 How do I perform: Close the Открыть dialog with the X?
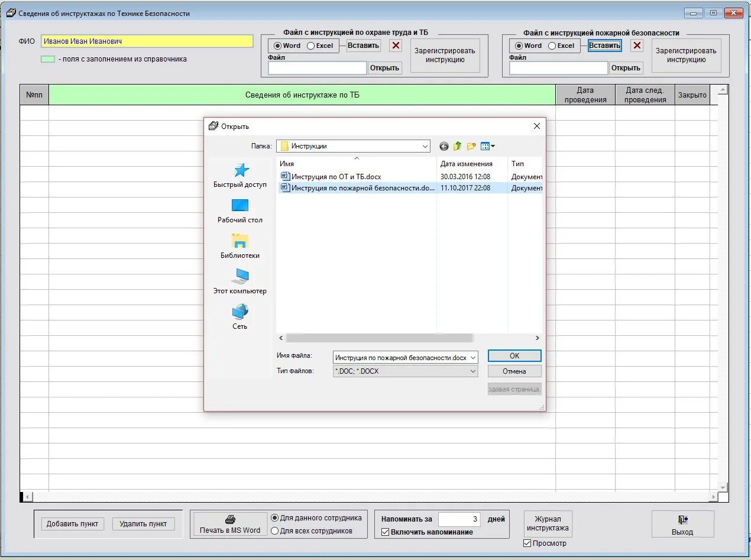537,126
